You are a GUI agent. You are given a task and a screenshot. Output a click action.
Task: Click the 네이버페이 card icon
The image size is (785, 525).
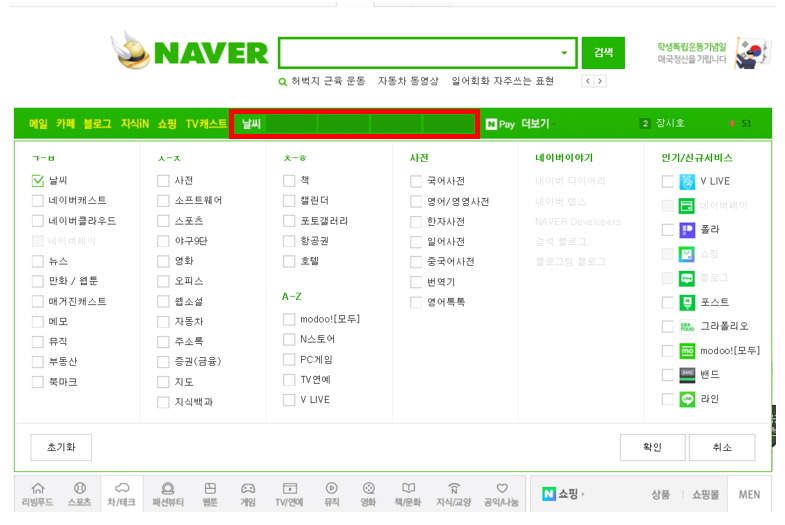[687, 206]
